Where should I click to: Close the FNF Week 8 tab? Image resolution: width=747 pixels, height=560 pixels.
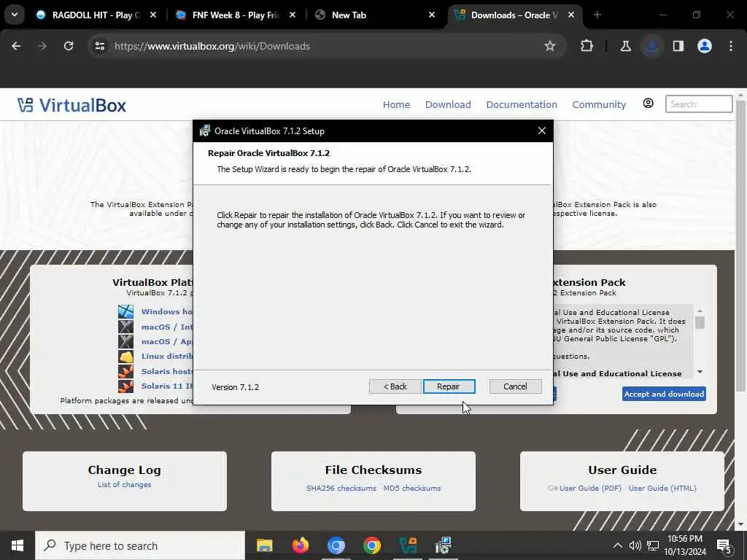point(293,15)
